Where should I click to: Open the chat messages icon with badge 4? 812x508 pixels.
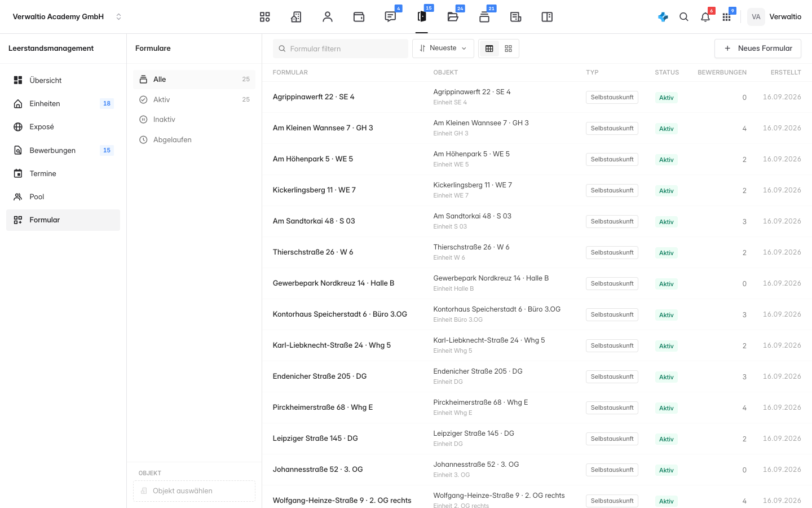click(390, 17)
